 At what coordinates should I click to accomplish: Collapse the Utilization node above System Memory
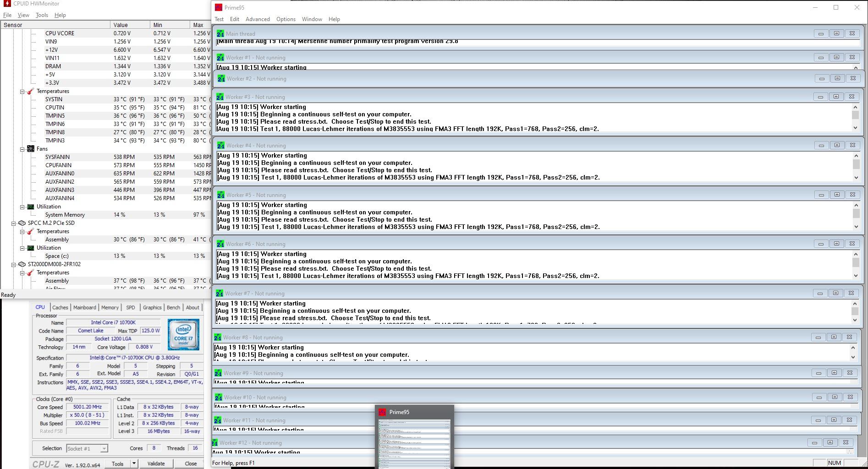coord(22,207)
